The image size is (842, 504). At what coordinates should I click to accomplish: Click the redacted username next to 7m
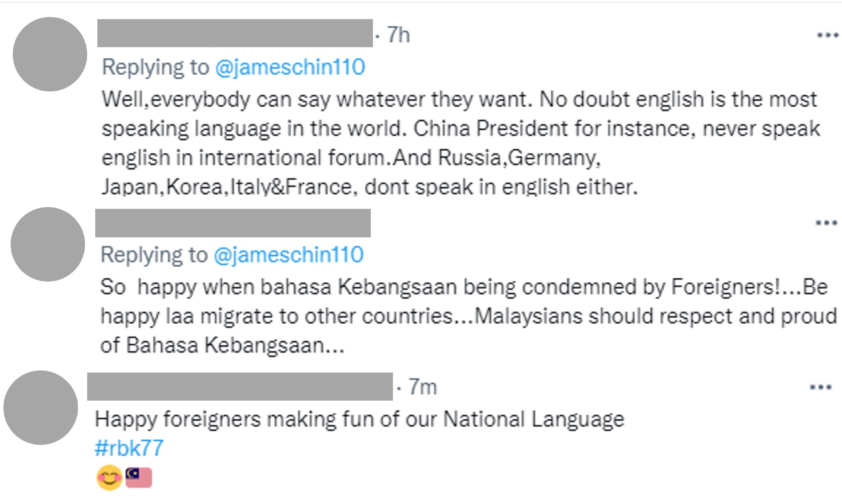click(240, 387)
